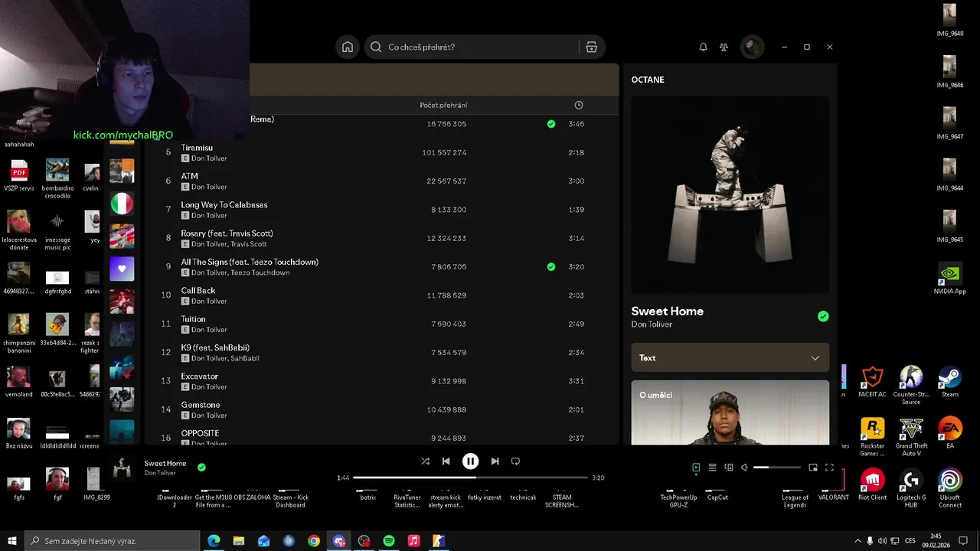Click the small album thumbnail in the player bar
This screenshot has height=551, width=980.
pos(121,467)
